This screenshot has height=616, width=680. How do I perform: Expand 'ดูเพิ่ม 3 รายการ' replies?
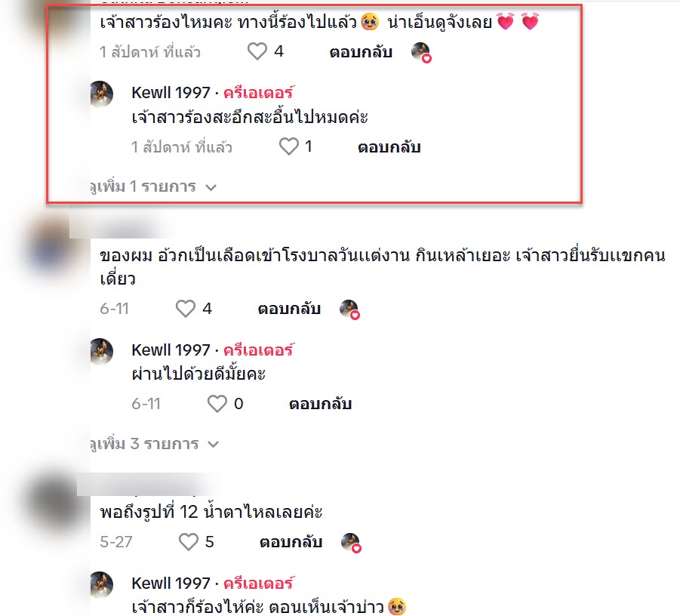pos(154,444)
